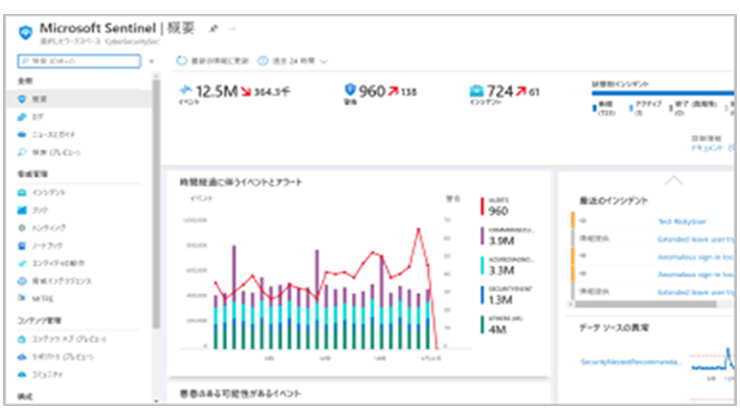
Task: Click the blue 1.3M legend swatch
Action: 482,295
